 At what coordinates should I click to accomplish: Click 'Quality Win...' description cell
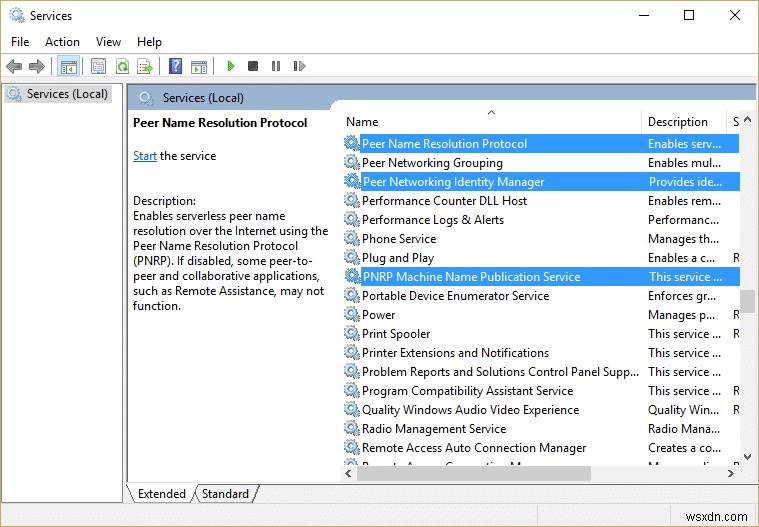(683, 410)
